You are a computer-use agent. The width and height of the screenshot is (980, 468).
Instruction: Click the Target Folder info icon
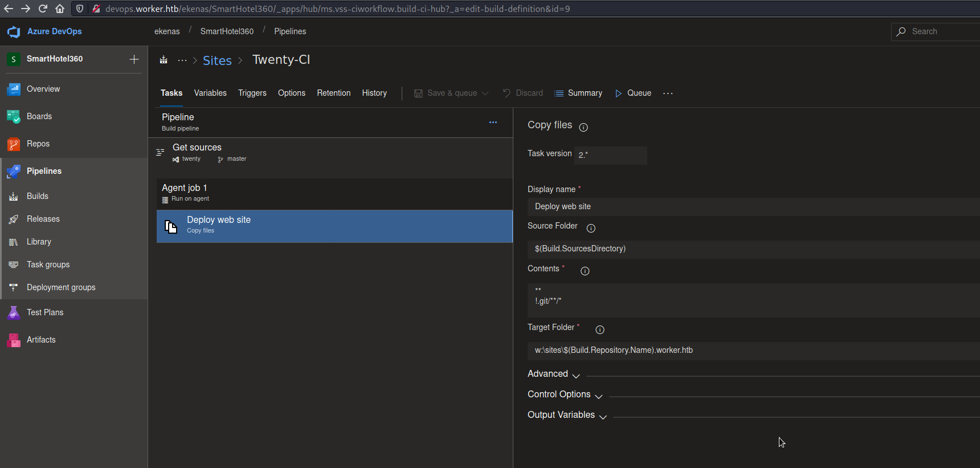(x=599, y=329)
